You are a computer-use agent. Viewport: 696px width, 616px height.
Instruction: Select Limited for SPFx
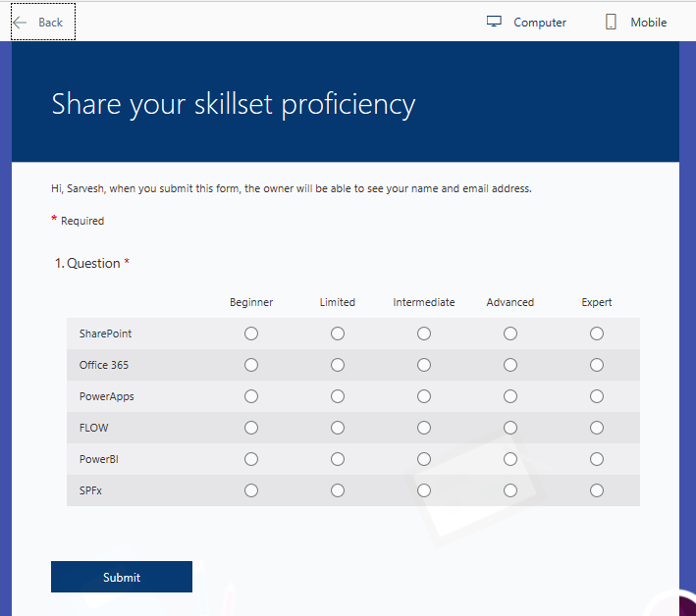tap(338, 490)
